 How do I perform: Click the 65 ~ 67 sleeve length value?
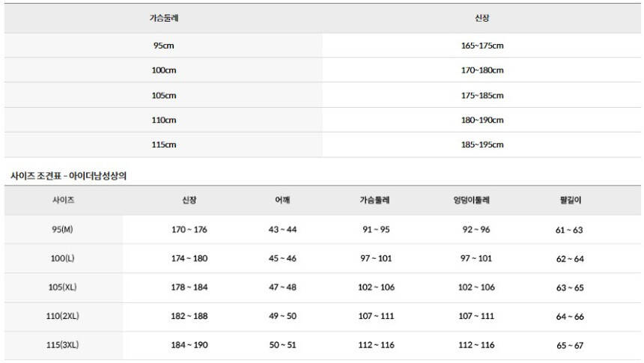tap(569, 345)
